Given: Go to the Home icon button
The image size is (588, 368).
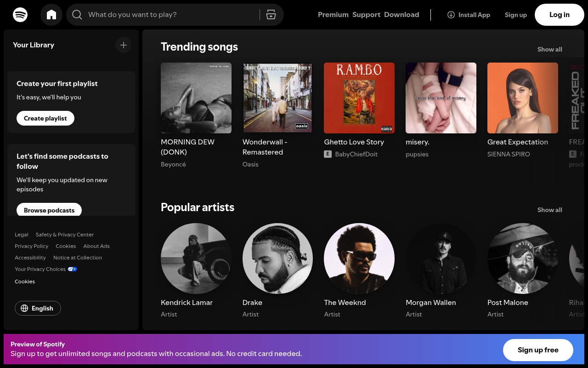Looking at the screenshot, I should point(51,15).
